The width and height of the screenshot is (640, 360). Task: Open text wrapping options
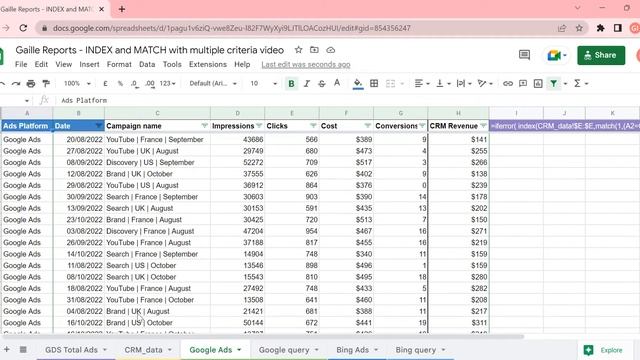(x=464, y=84)
